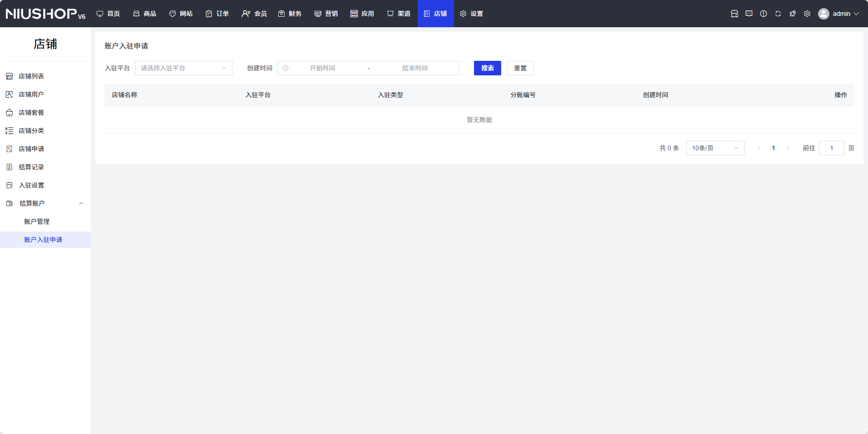Open the 入驻平台 platform dropdown

183,68
